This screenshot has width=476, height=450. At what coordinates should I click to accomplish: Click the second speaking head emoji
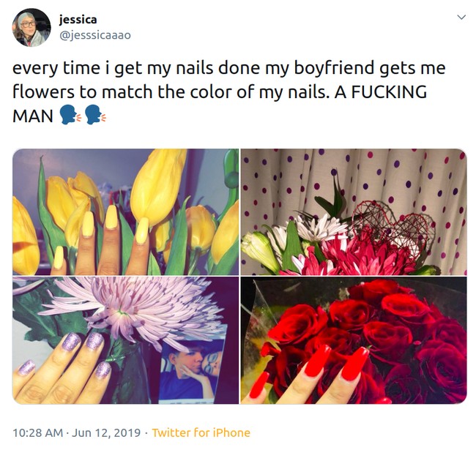click(x=95, y=116)
